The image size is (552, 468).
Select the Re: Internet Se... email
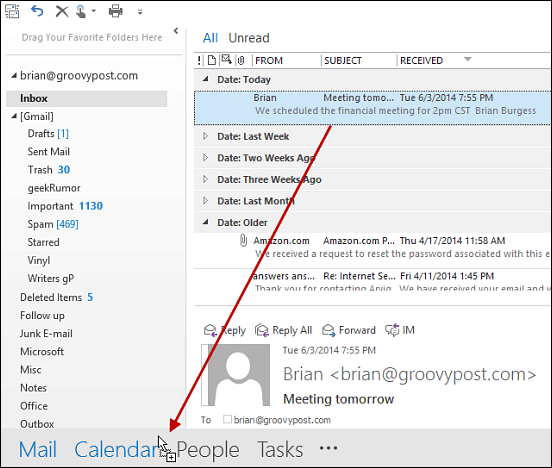point(372,280)
